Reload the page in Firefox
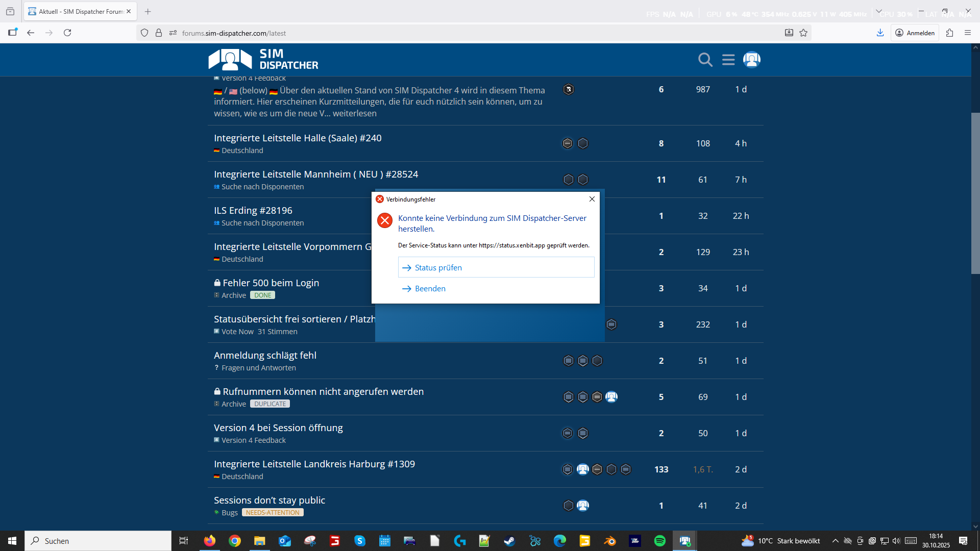980x551 pixels. pyautogui.click(x=67, y=33)
